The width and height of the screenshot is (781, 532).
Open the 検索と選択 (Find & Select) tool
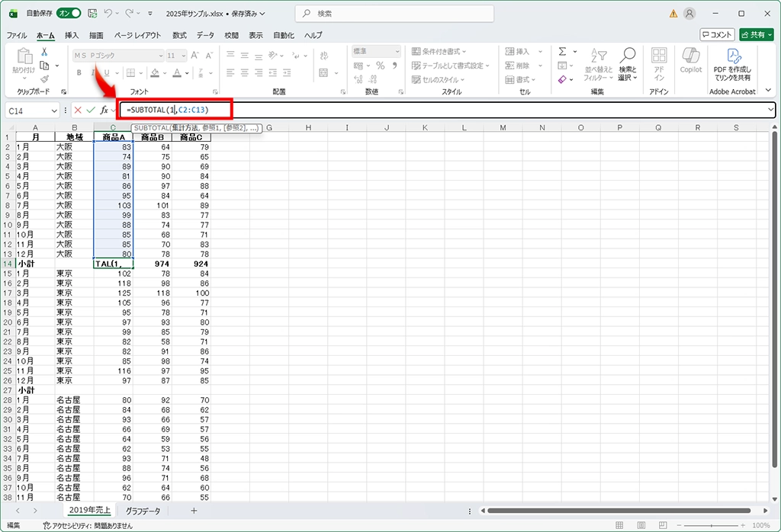[627, 64]
